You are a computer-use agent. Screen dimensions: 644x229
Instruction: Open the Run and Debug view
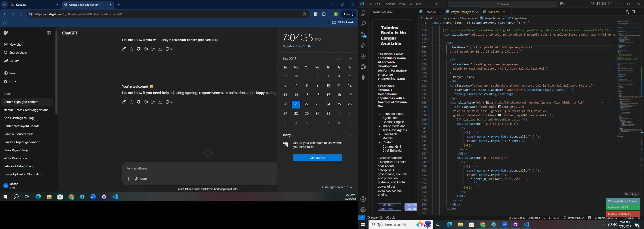click(363, 45)
